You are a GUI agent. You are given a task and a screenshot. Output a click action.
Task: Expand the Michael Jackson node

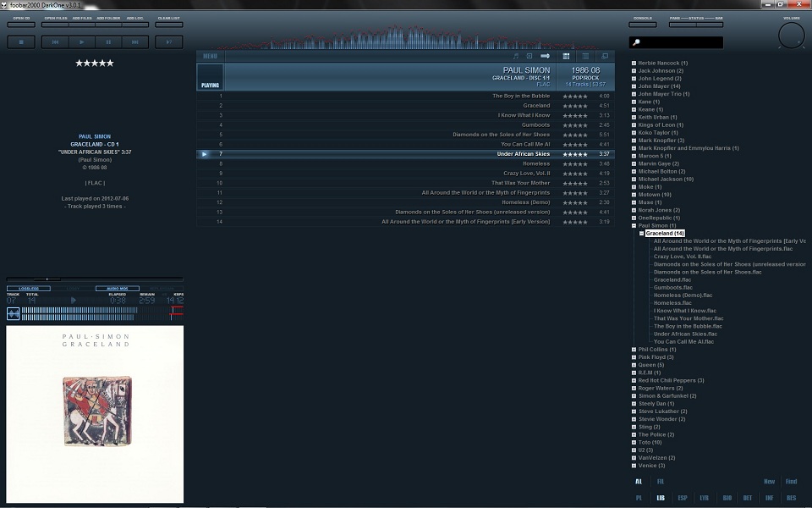(634, 179)
